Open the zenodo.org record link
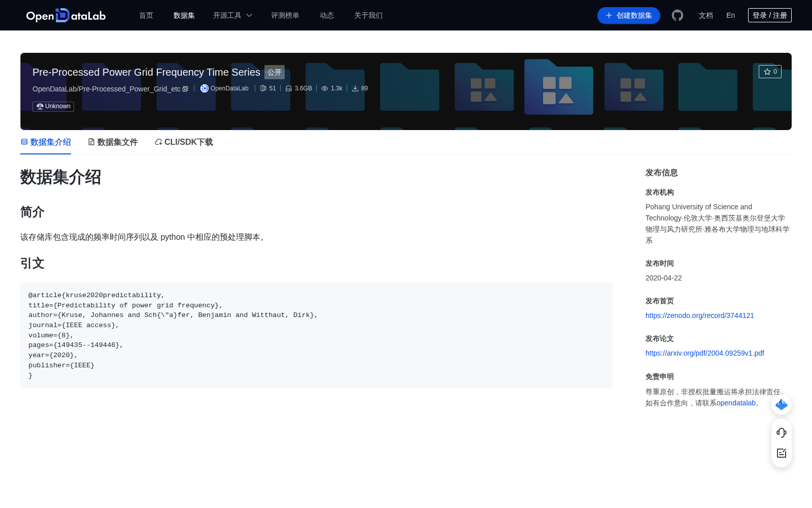 [700, 315]
